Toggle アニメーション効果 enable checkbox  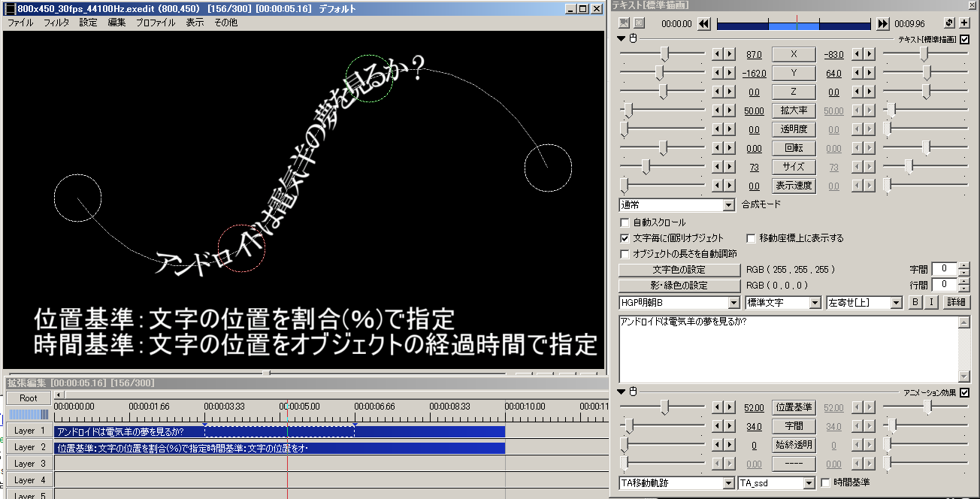[965, 392]
